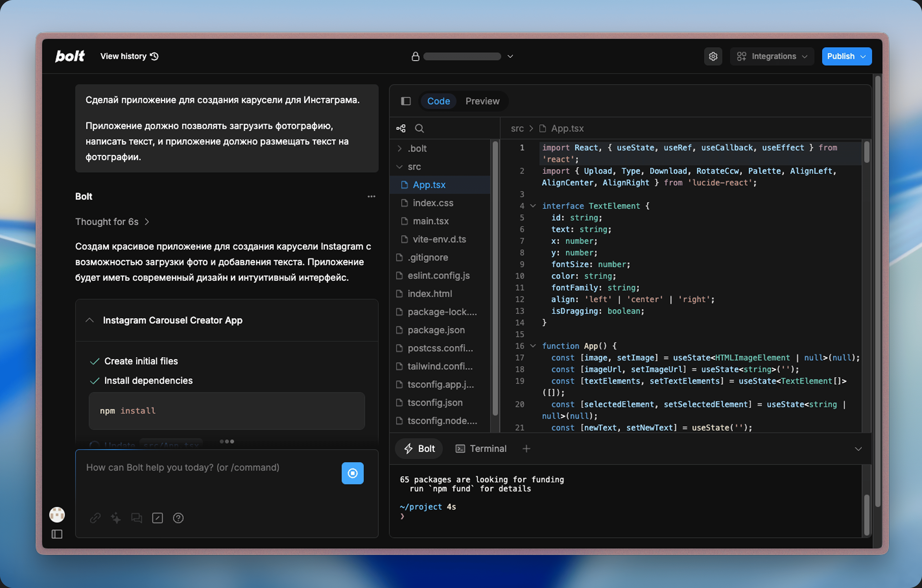Click the file search magnifier icon
The width and height of the screenshot is (922, 588).
pos(419,128)
